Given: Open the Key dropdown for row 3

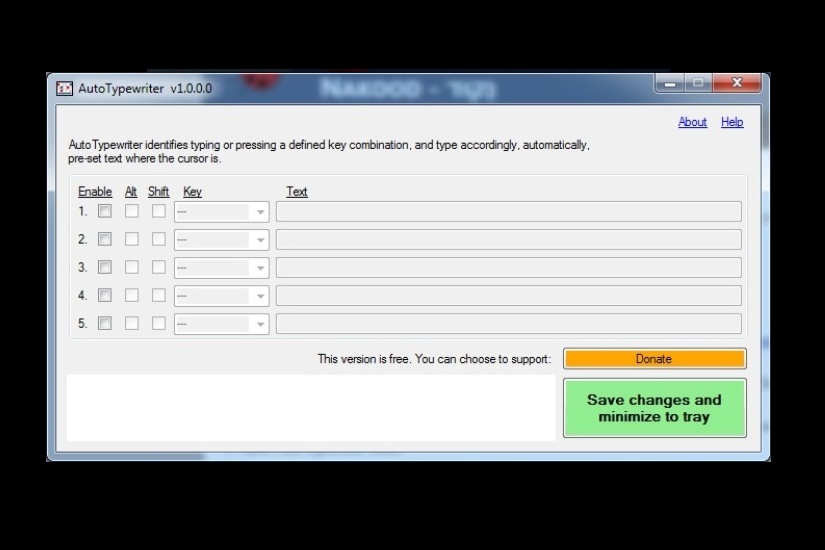Looking at the screenshot, I should pyautogui.click(x=222, y=268).
